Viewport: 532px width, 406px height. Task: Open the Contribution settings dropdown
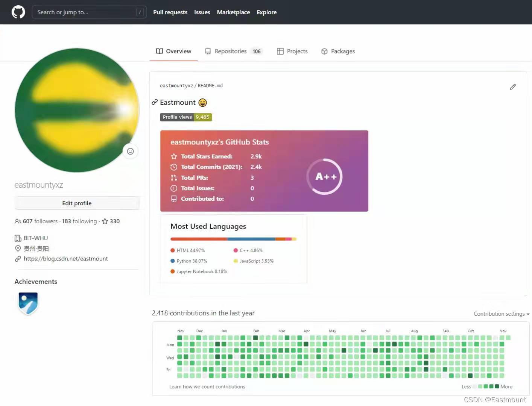(x=502, y=314)
